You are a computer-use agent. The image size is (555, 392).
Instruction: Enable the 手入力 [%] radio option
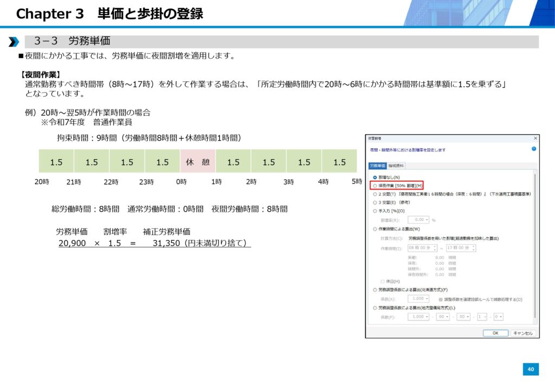374,211
